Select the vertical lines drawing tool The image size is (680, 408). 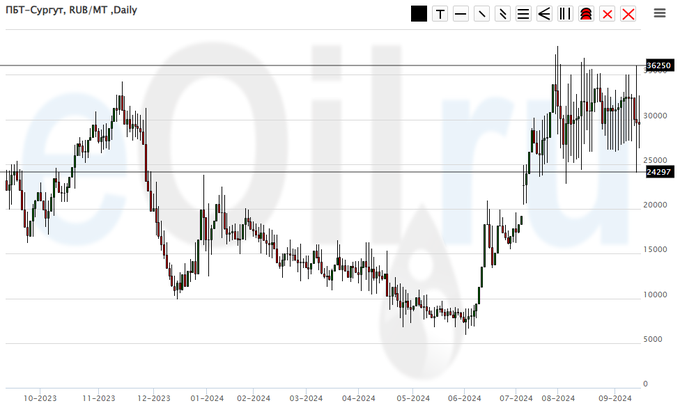[x=565, y=14]
